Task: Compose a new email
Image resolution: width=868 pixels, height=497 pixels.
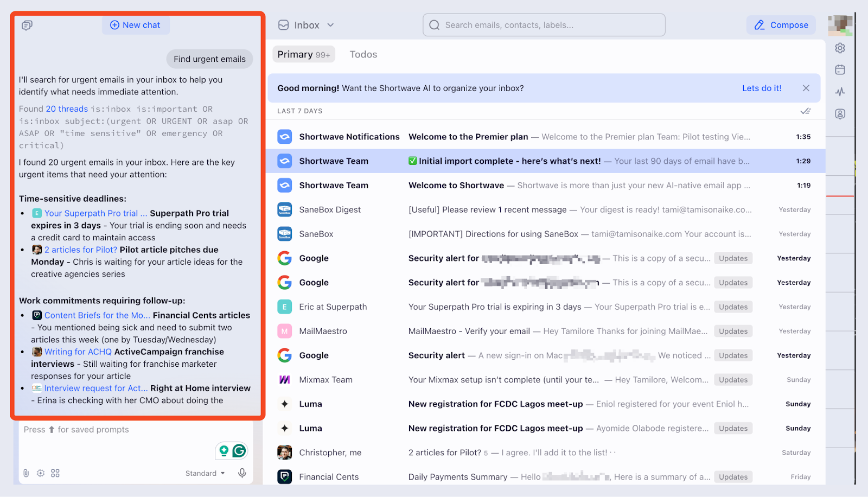Action: click(781, 25)
